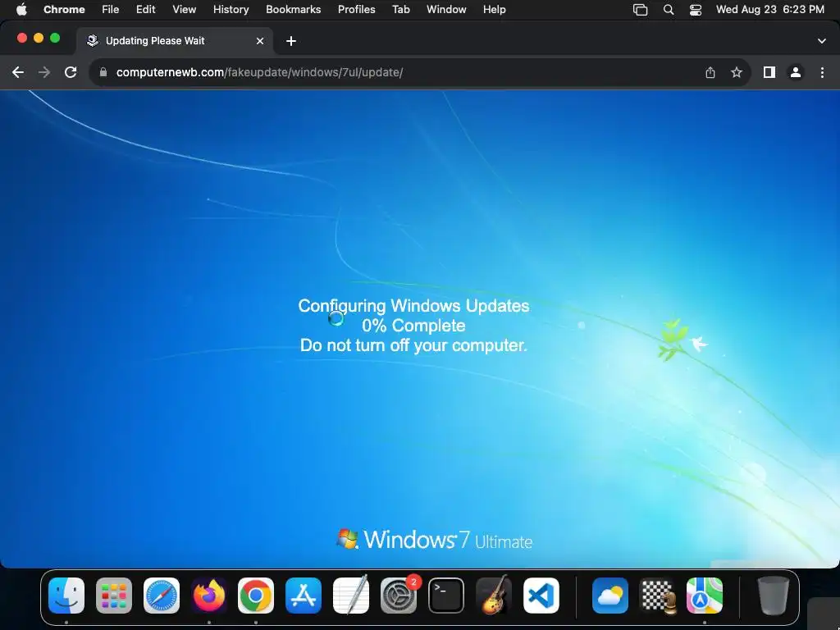
Task: Open the Edit menu
Action: coord(146,9)
